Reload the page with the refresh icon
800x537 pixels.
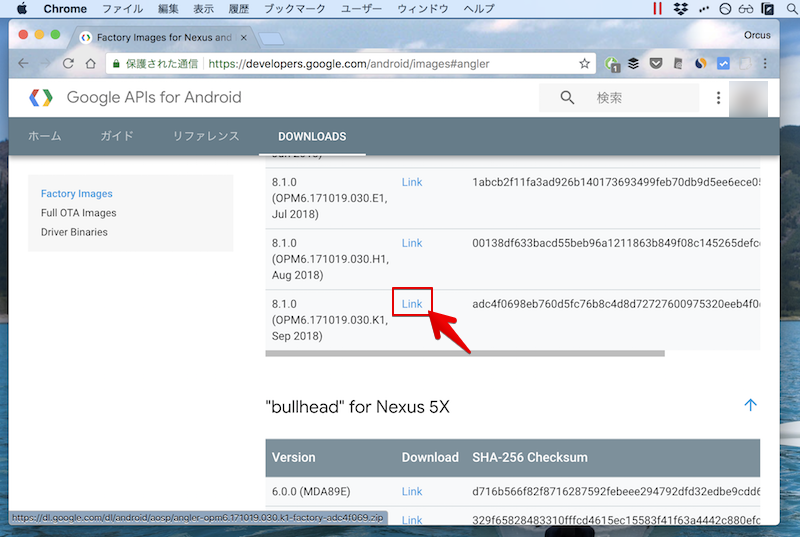click(x=68, y=63)
